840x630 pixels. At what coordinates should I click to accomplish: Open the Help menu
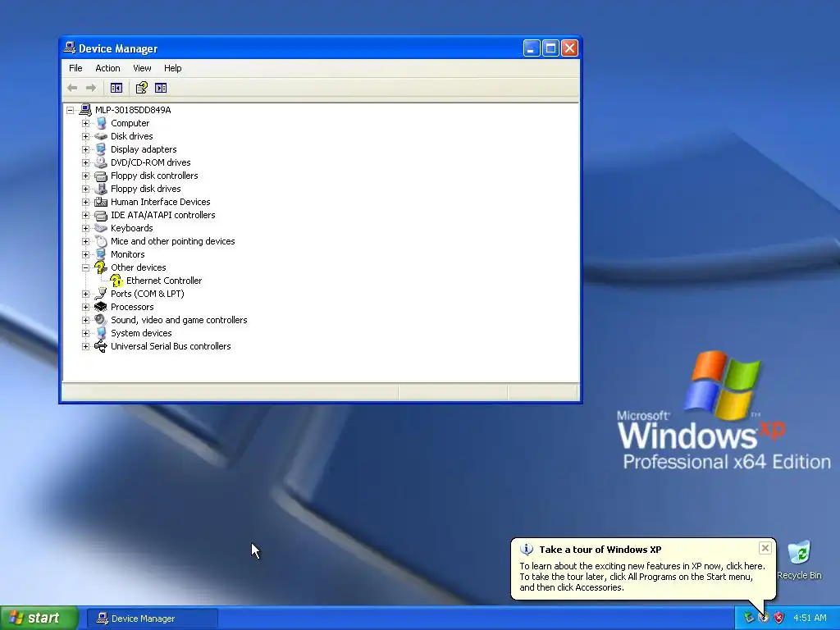click(x=172, y=68)
